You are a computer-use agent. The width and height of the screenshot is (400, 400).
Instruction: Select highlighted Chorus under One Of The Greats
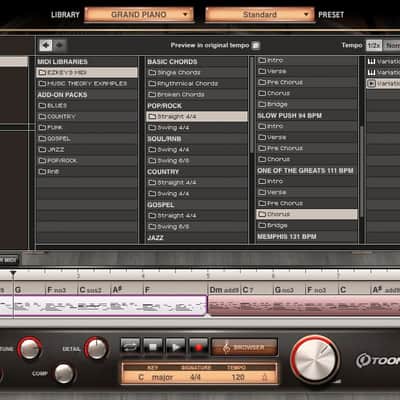pyautogui.click(x=307, y=214)
